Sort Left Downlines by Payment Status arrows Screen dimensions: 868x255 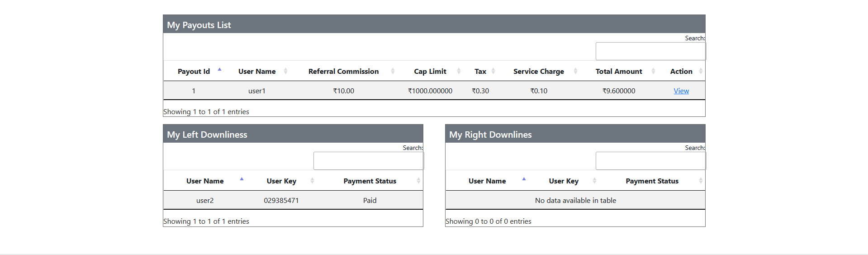tap(418, 181)
